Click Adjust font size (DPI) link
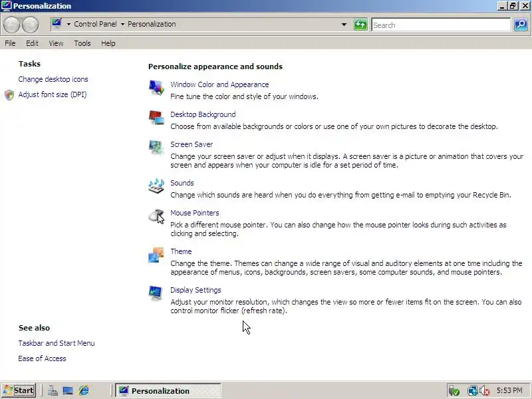532x399 pixels. [53, 94]
